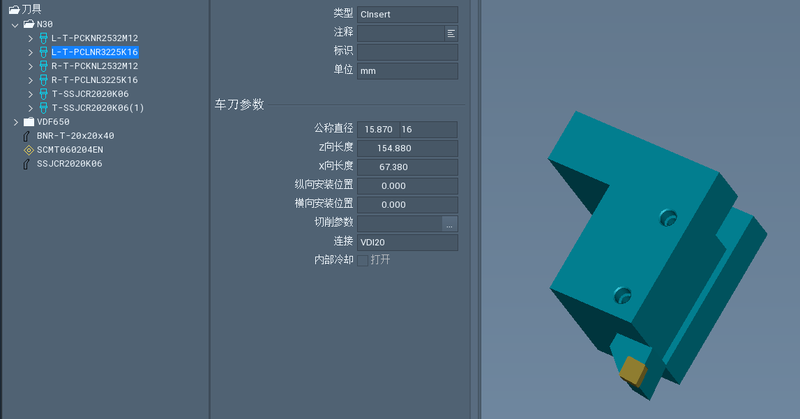The image size is (800, 419).
Task: Expand the T-SSJCR2020K06(1) tool node
Action: 30,108
